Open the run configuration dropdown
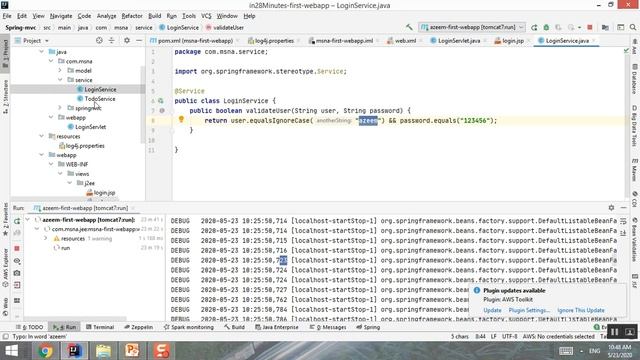This screenshot has width=640, height=360. tap(472, 27)
